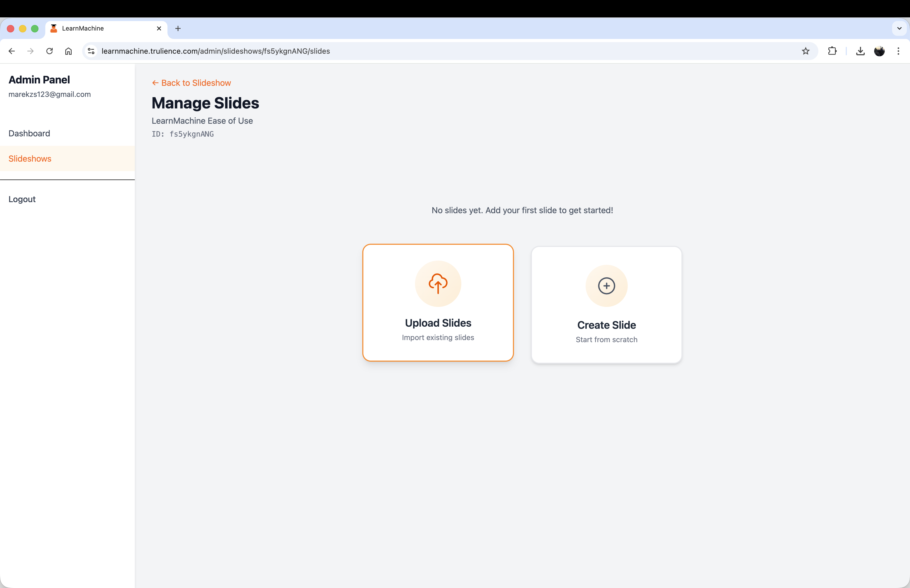Click the plus circle Create Slide icon
This screenshot has width=910, height=588.
606,286
